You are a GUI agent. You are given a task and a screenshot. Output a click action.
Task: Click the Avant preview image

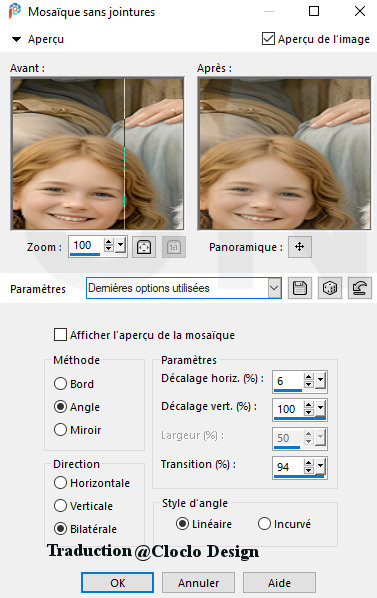pyautogui.click(x=98, y=153)
